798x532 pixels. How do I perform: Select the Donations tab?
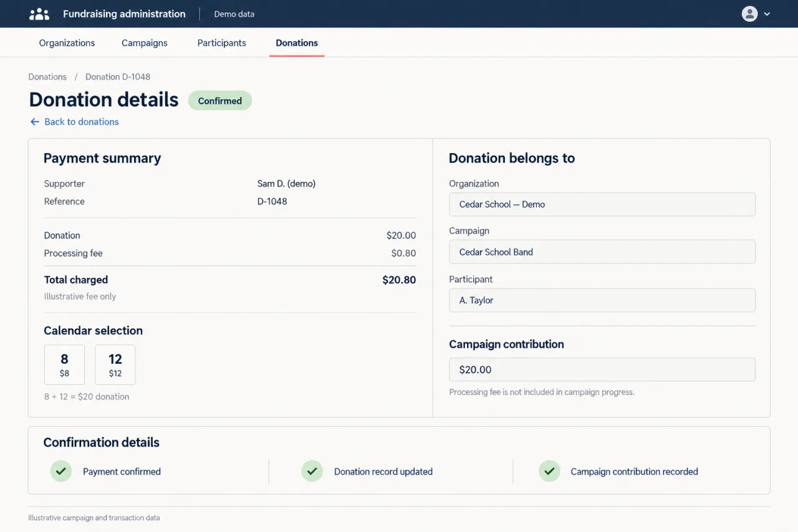[297, 43]
